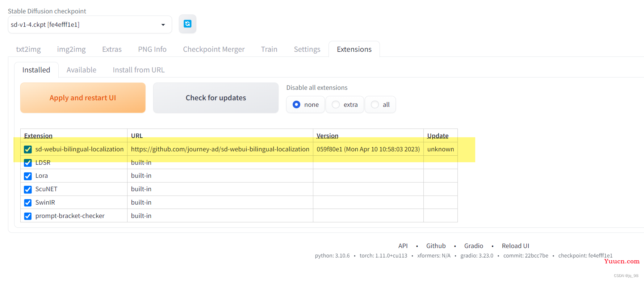
Task: Uncheck the sd-webui-bilingual-localization extension checkbox
Action: pyautogui.click(x=28, y=149)
